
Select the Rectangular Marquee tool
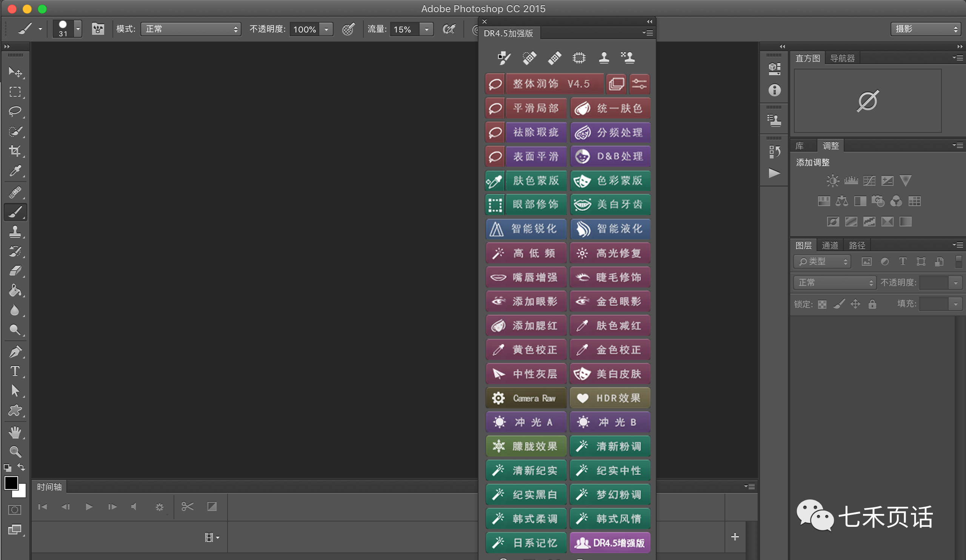click(x=15, y=92)
